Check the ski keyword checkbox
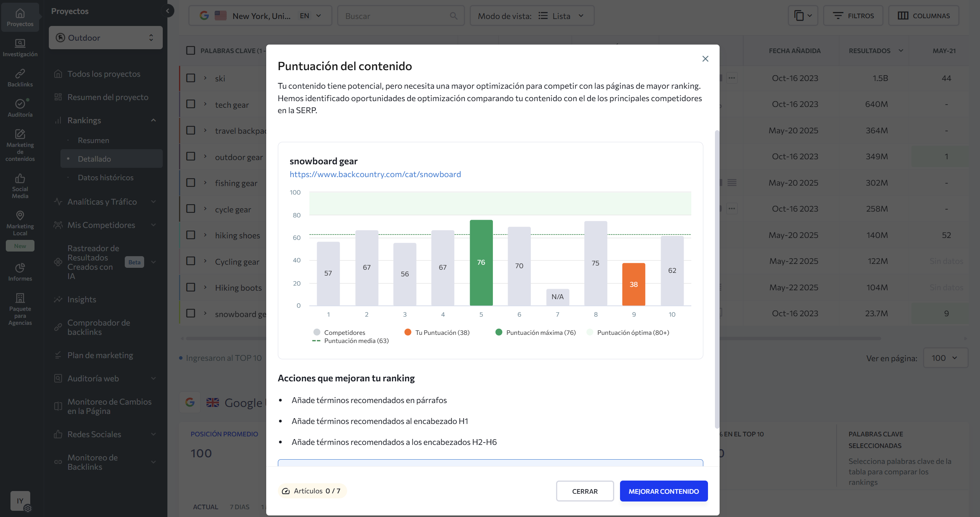 coord(191,78)
